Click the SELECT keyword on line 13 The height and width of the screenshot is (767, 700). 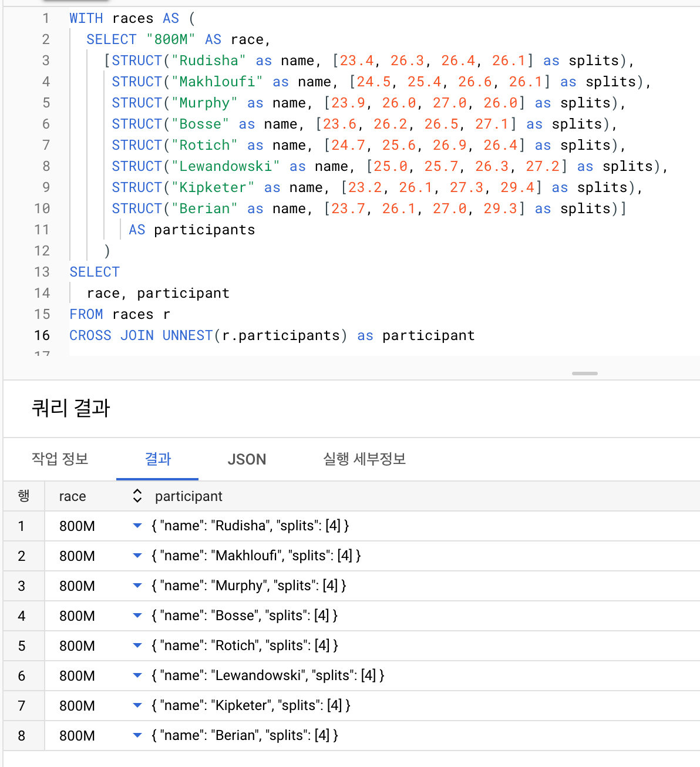(95, 273)
